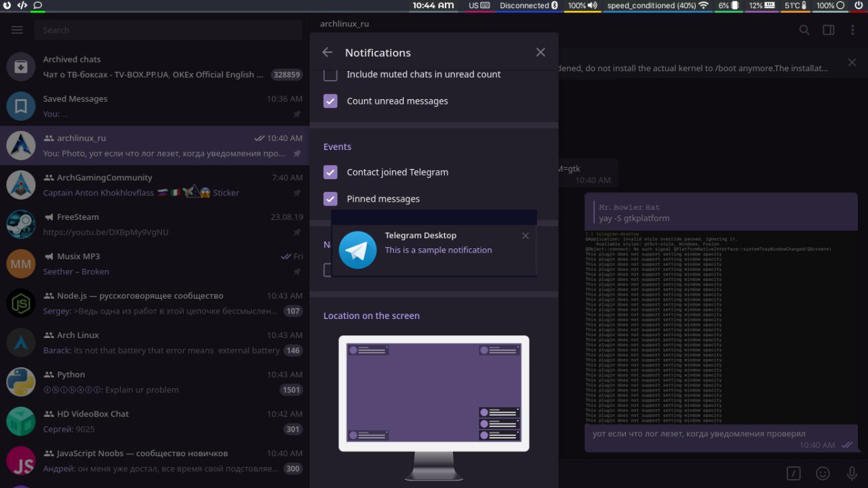
Task: Click the Saved Messages bookmark avatar
Action: coord(21,107)
